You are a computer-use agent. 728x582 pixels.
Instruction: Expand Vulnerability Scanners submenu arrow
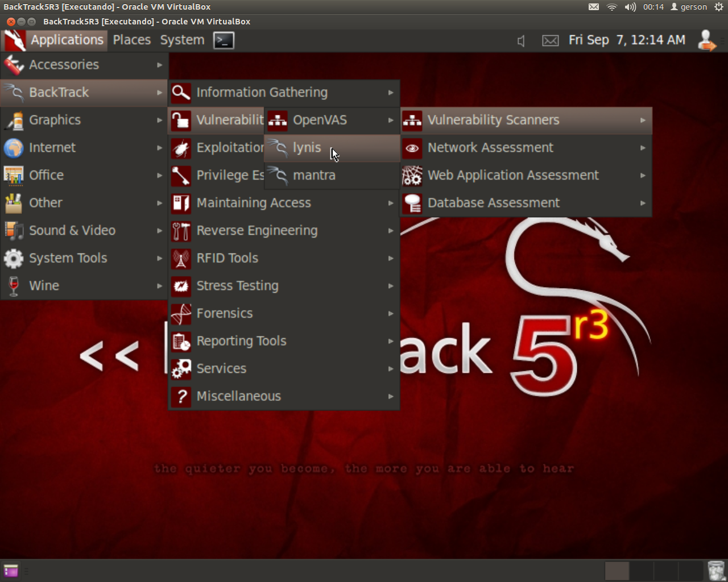pyautogui.click(x=643, y=120)
